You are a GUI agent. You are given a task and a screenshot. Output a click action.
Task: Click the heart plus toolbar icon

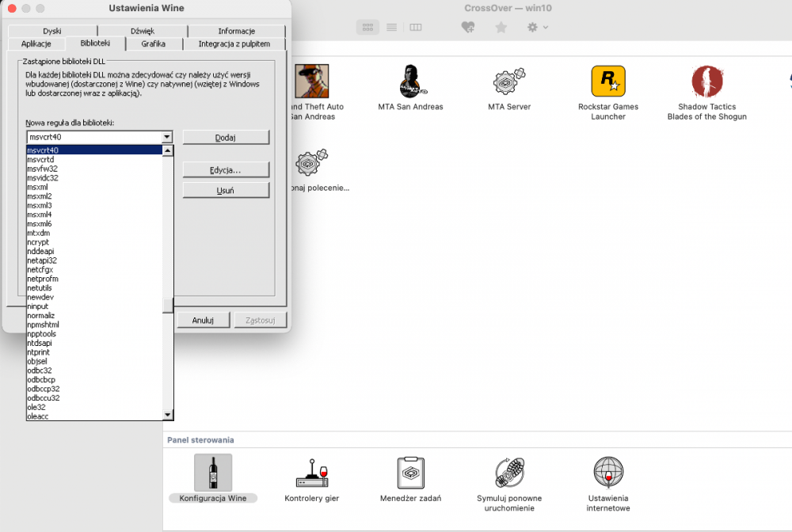click(468, 27)
